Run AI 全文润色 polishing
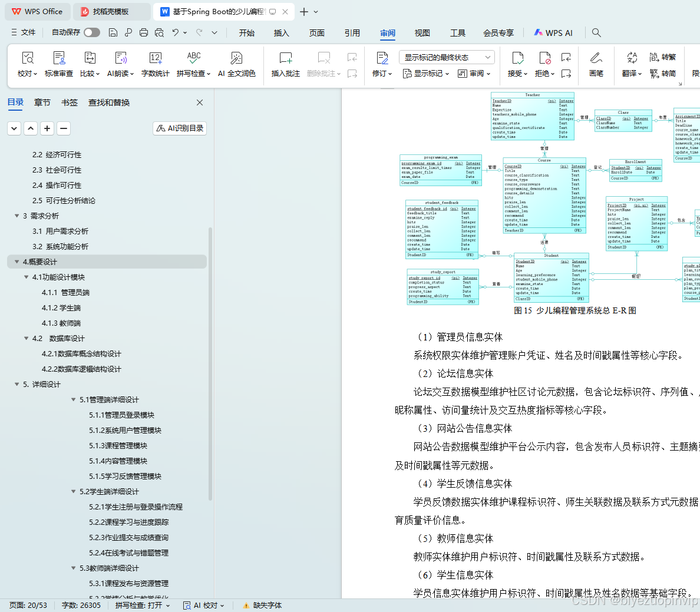 [x=236, y=62]
